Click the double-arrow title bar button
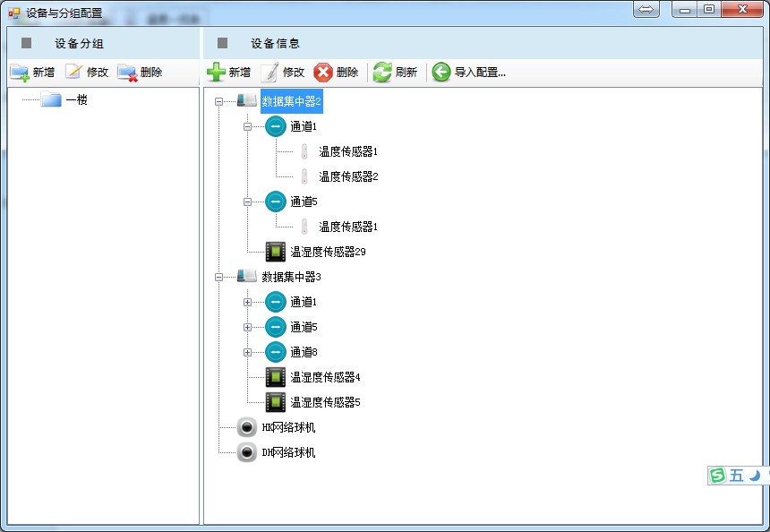Image resolution: width=770 pixels, height=532 pixels. 646,9
